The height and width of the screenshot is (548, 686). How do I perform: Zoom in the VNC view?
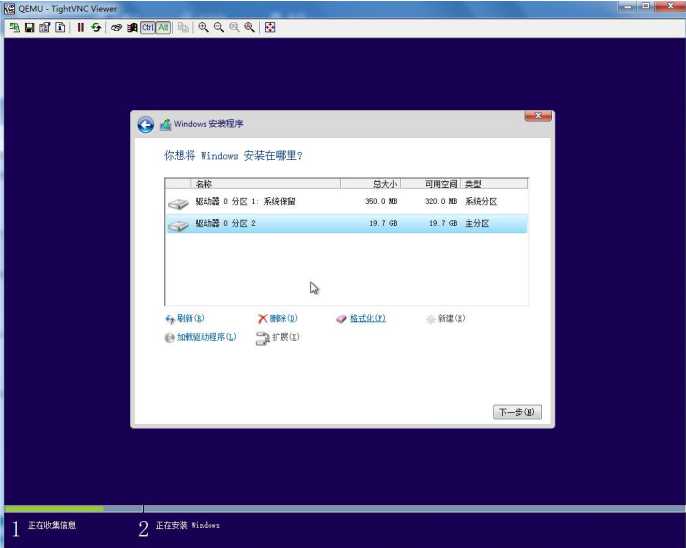[x=203, y=28]
